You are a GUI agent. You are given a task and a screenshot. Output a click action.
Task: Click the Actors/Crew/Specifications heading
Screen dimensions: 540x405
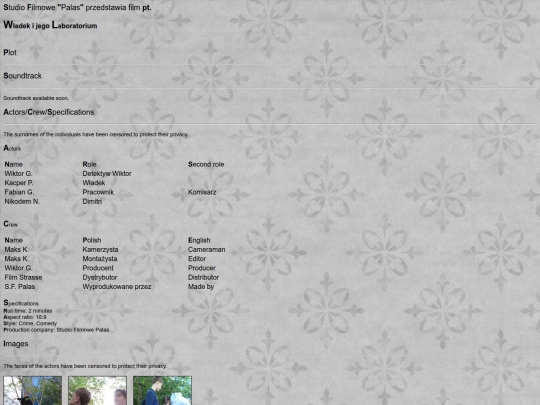click(x=49, y=112)
